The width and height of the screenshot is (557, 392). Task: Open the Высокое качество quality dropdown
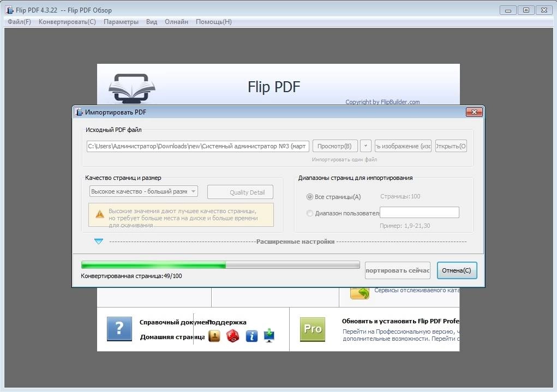click(143, 191)
